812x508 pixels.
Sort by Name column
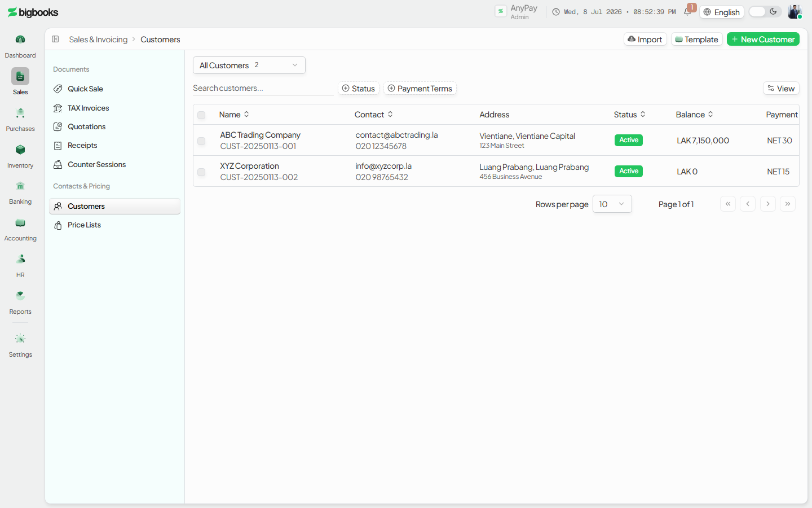coord(234,115)
